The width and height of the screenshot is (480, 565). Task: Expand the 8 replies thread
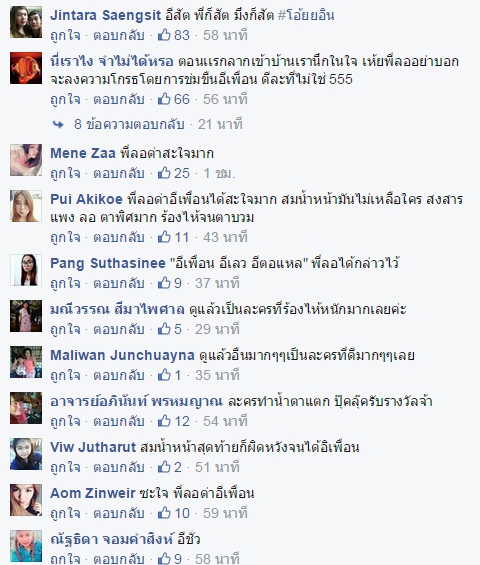129,124
